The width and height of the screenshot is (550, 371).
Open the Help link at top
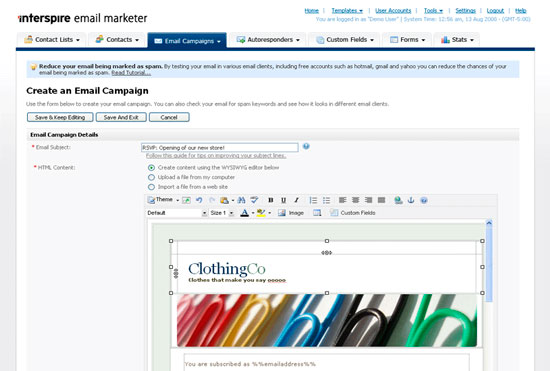click(x=521, y=11)
